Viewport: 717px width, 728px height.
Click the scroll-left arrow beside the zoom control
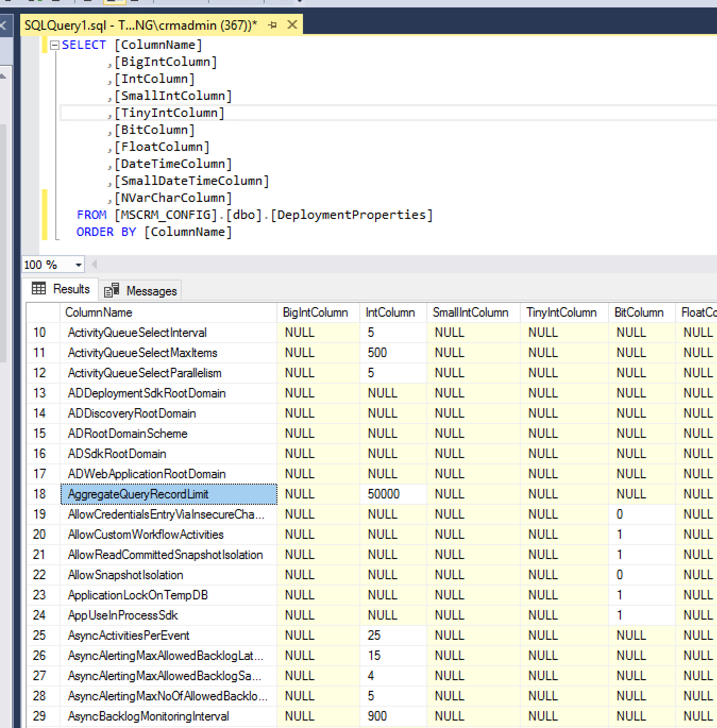(x=94, y=264)
